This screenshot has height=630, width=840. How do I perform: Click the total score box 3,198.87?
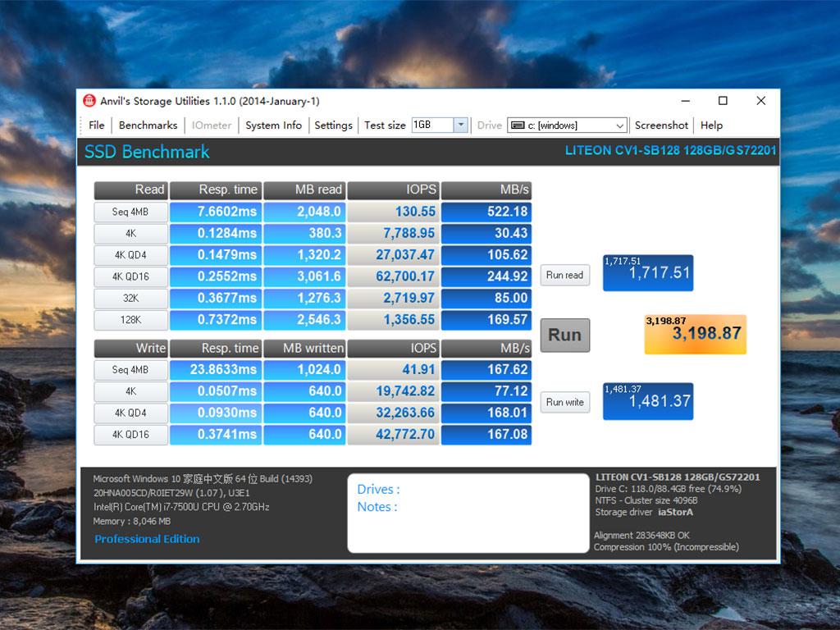(696, 335)
